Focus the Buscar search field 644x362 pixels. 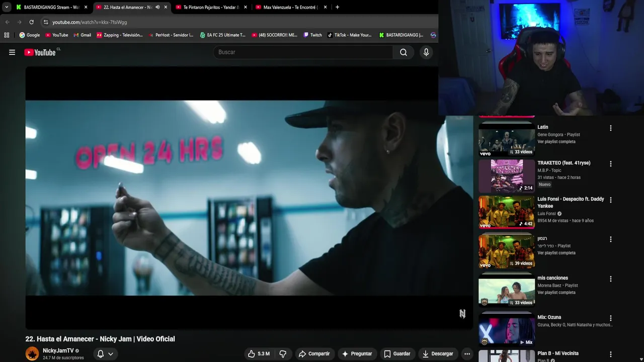[303, 52]
